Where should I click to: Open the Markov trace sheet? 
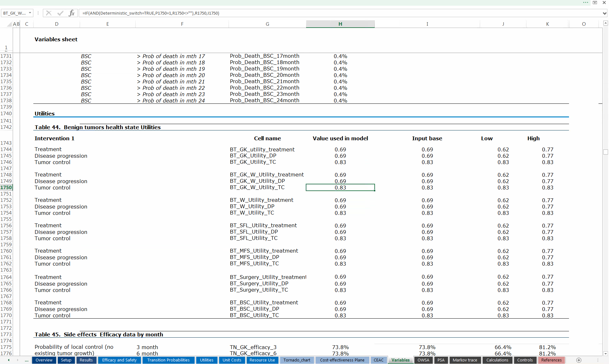[x=465, y=360]
